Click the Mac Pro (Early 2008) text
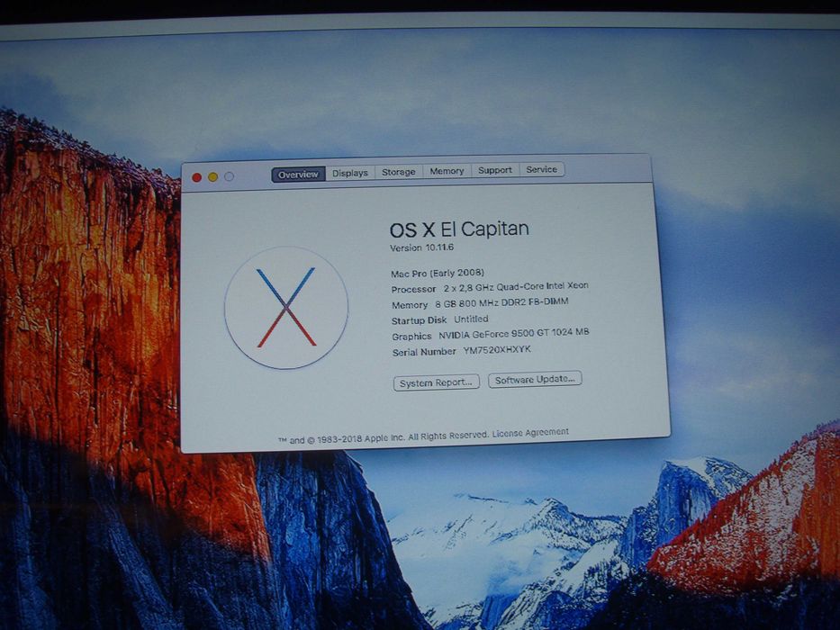This screenshot has height=630, width=840. [438, 274]
